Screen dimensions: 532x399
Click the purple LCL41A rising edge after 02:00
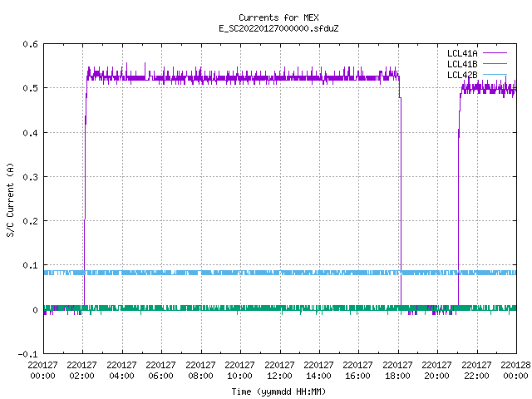click(x=85, y=194)
